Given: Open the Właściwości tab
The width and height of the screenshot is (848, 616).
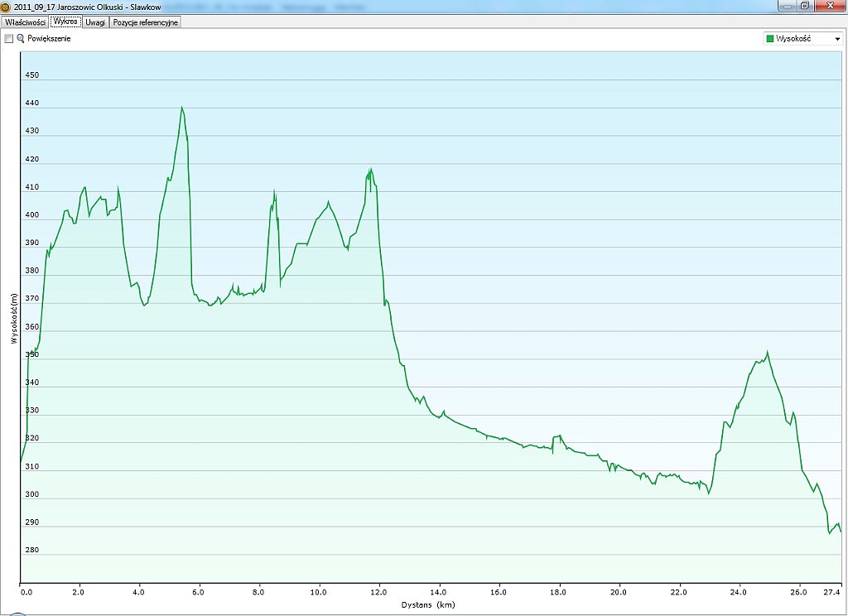Looking at the screenshot, I should 25,22.
